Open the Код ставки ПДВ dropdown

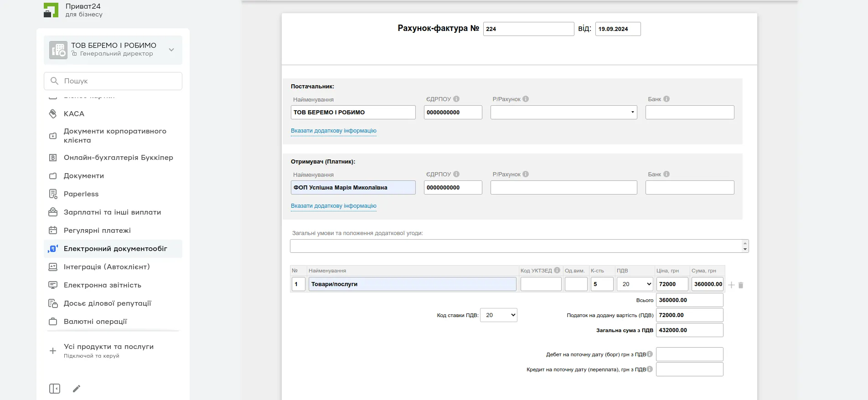(498, 315)
